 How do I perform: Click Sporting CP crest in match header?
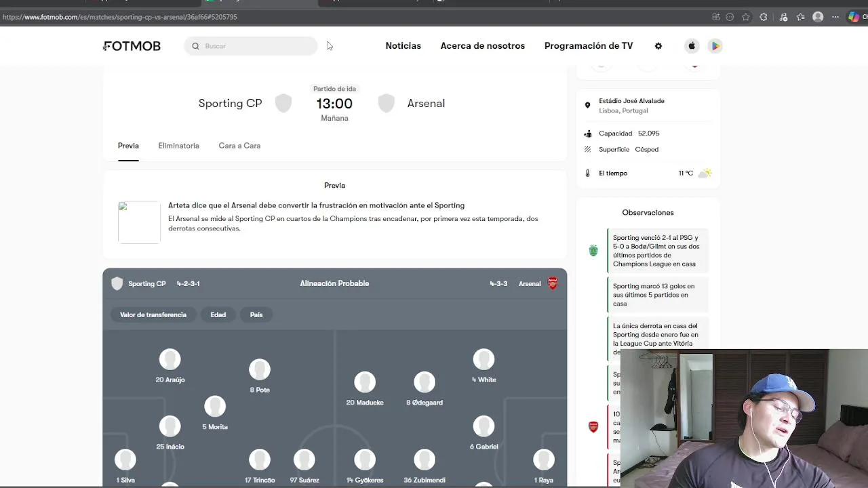283,103
